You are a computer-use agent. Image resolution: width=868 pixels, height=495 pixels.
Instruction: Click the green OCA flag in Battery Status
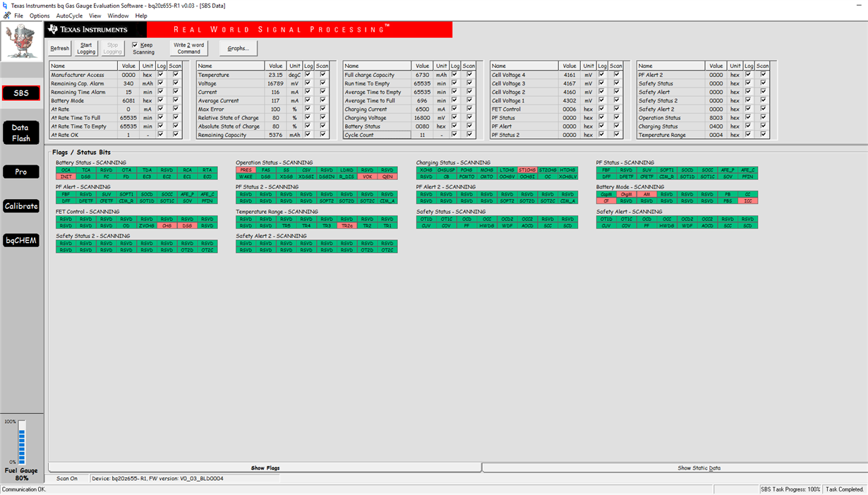(66, 170)
